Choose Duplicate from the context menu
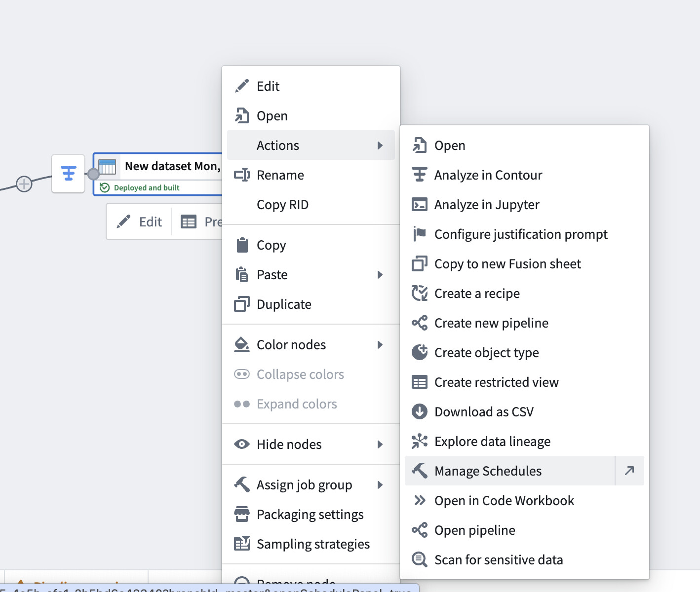 coord(284,304)
